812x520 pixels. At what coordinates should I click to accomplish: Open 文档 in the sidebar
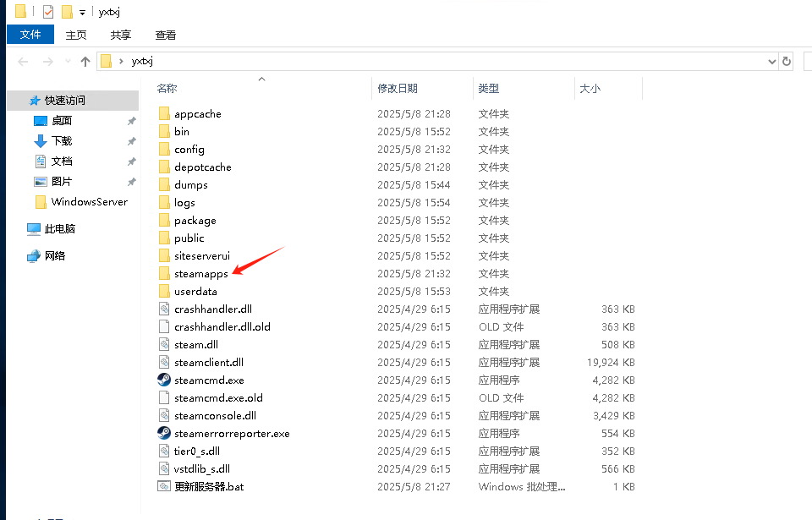tap(62, 161)
